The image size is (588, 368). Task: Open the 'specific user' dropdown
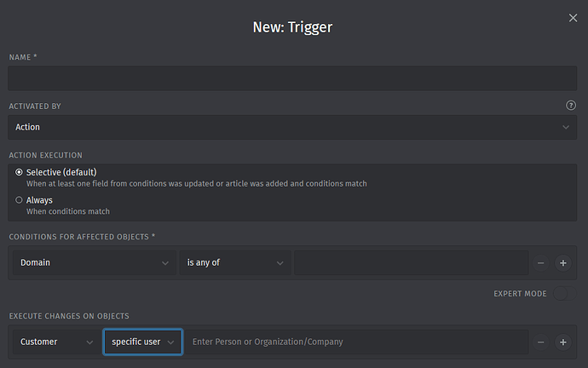(143, 342)
